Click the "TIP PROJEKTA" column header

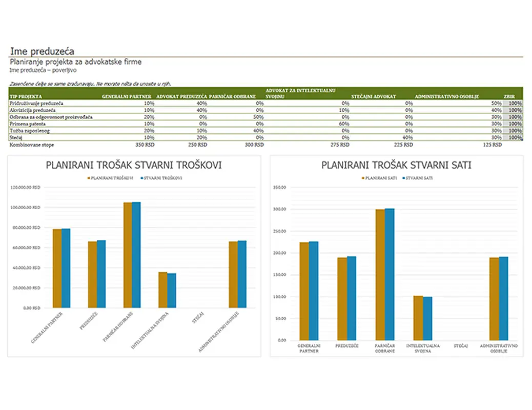[24, 96]
